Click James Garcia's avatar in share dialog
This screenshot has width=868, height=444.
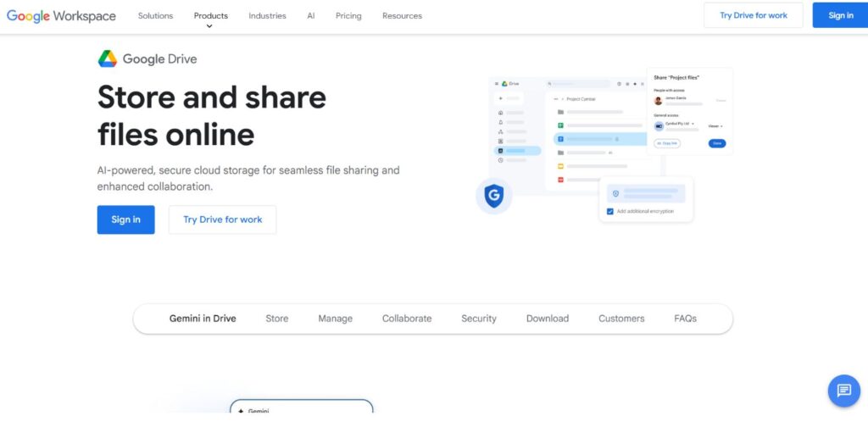pyautogui.click(x=659, y=101)
